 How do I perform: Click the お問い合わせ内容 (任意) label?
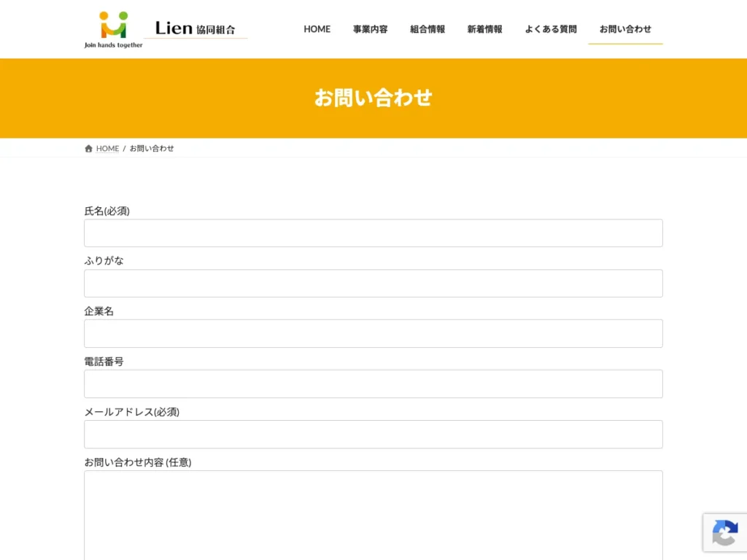point(138,462)
